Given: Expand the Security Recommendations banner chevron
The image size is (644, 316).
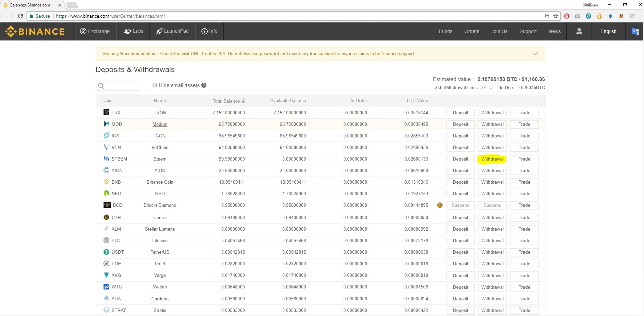Looking at the screenshot, I should click(x=535, y=54).
